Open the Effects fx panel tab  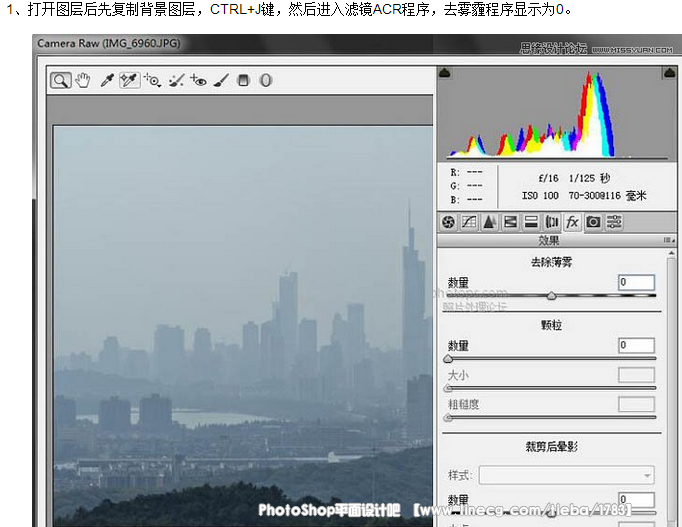click(572, 222)
